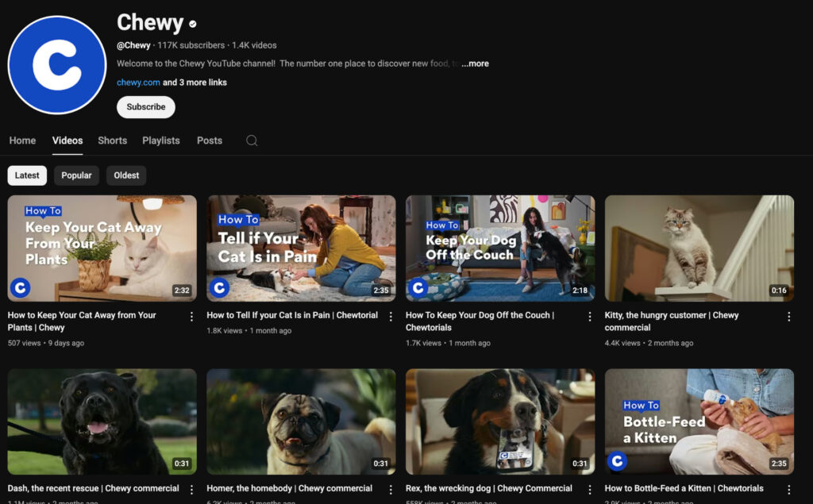Open title 'Homer, the homebody'

289,488
